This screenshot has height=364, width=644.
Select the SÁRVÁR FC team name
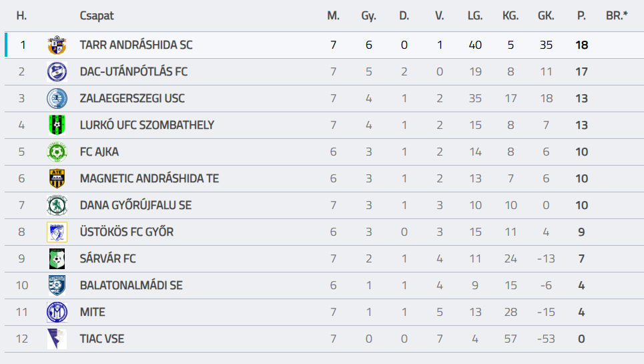coord(107,259)
